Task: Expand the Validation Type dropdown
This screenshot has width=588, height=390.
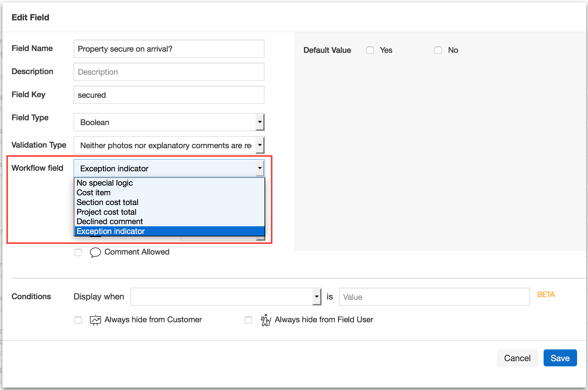Action: coord(169,145)
